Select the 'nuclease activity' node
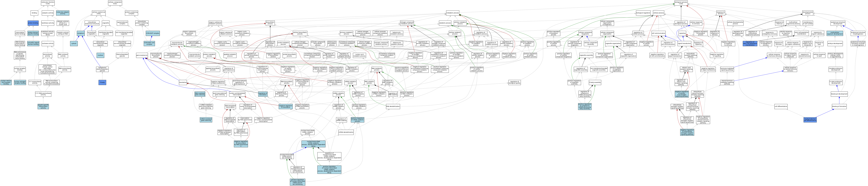This screenshot has width=868, height=186. tap(47, 44)
